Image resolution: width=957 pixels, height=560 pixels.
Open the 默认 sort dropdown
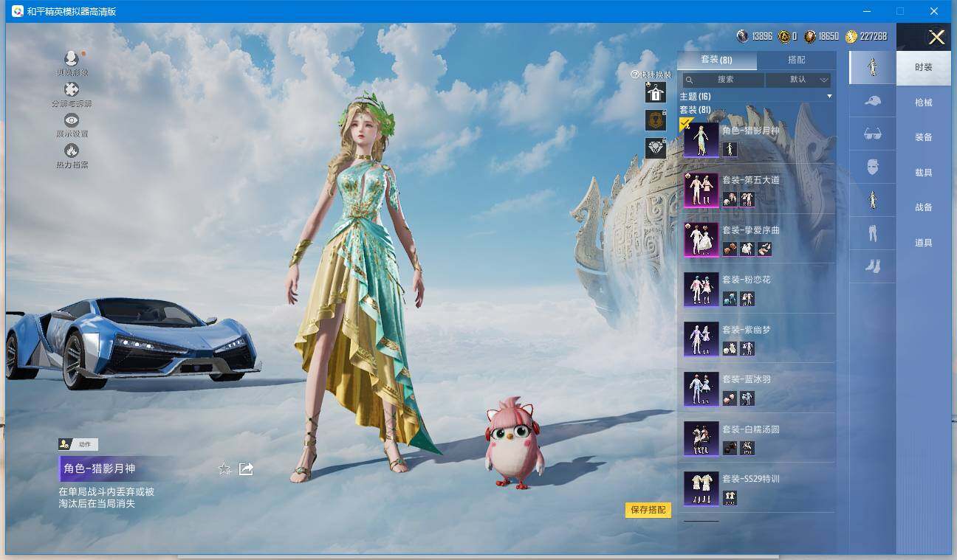click(x=799, y=80)
